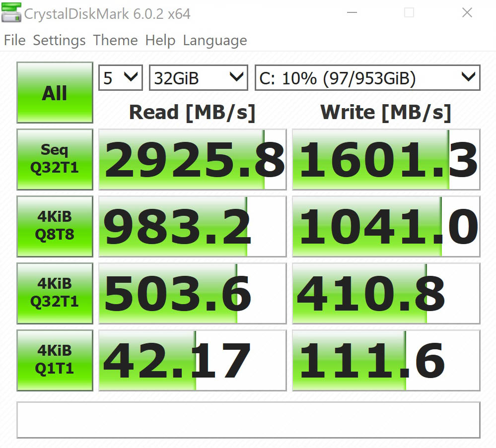Open the Help menu
Image resolution: width=496 pixels, height=448 pixels.
(160, 41)
